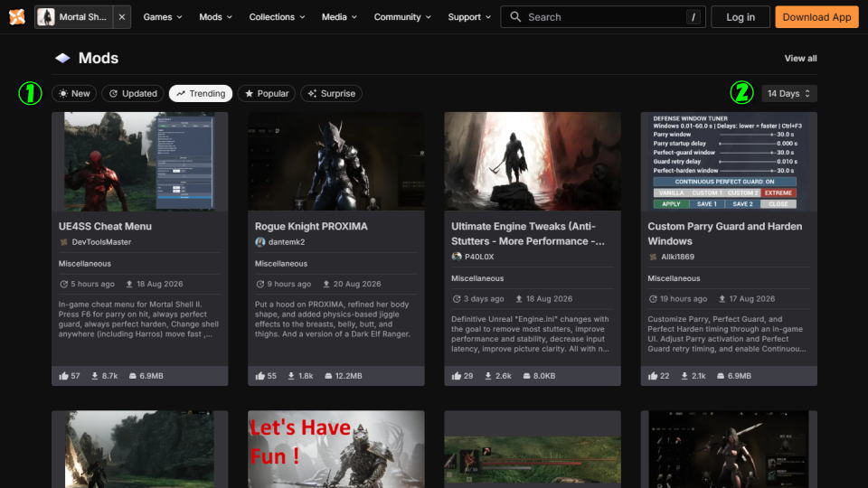The image size is (868, 488).
Task: Open the Rogue Knight PROXIMA title link
Action: (x=311, y=226)
